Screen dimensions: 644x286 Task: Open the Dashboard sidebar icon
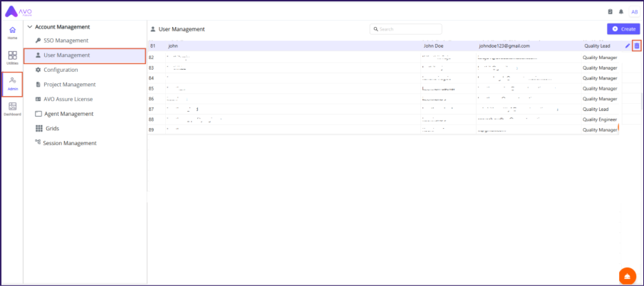(x=12, y=109)
